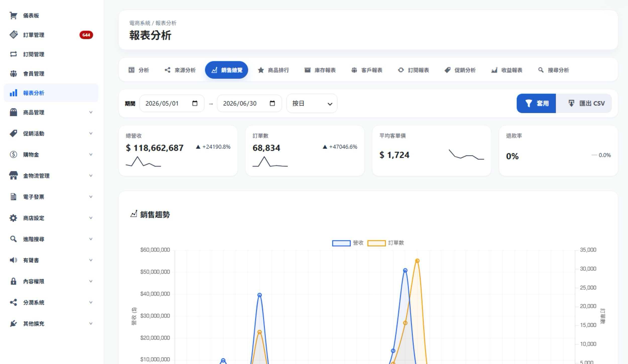Click the 報表分析 bar chart icon
The width and height of the screenshot is (628, 364).
pyautogui.click(x=13, y=93)
